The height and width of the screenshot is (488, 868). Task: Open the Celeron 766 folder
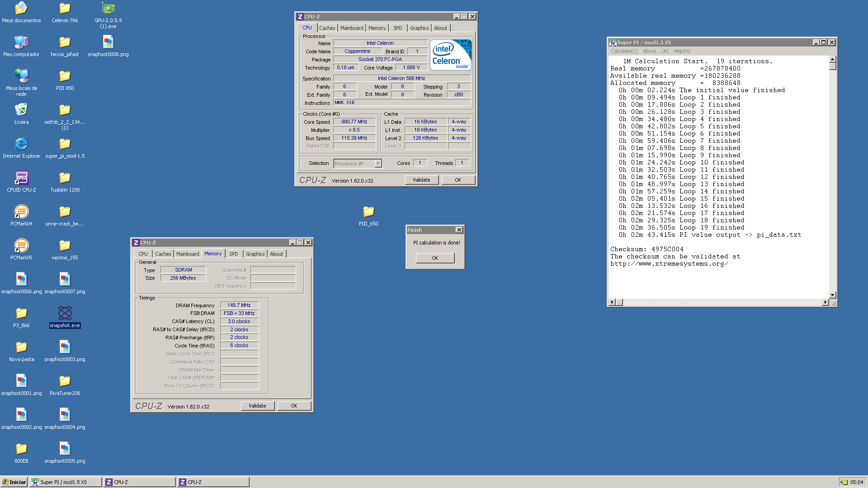(65, 12)
